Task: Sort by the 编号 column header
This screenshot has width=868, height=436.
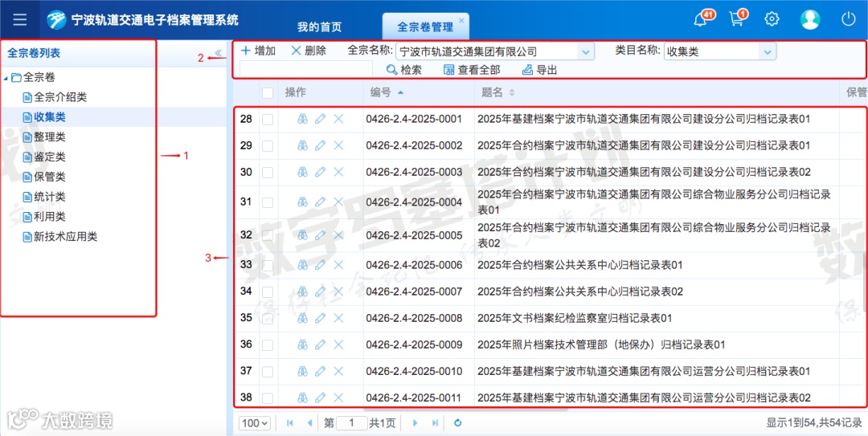Action: pos(387,92)
